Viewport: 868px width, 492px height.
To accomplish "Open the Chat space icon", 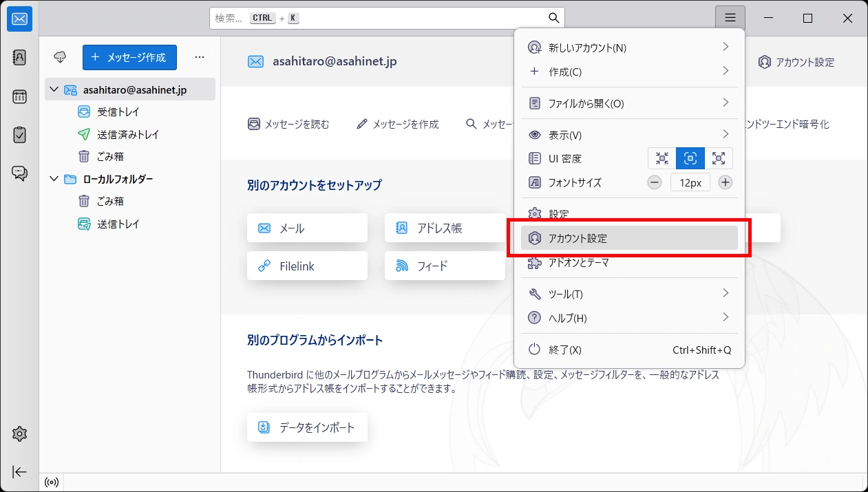I will tap(19, 173).
